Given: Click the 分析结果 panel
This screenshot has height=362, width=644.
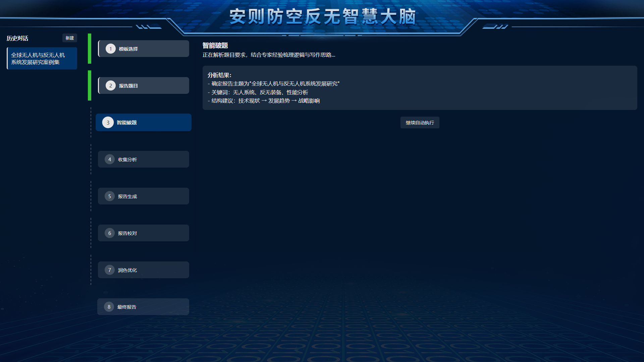Looking at the screenshot, I should pyautogui.click(x=419, y=88).
